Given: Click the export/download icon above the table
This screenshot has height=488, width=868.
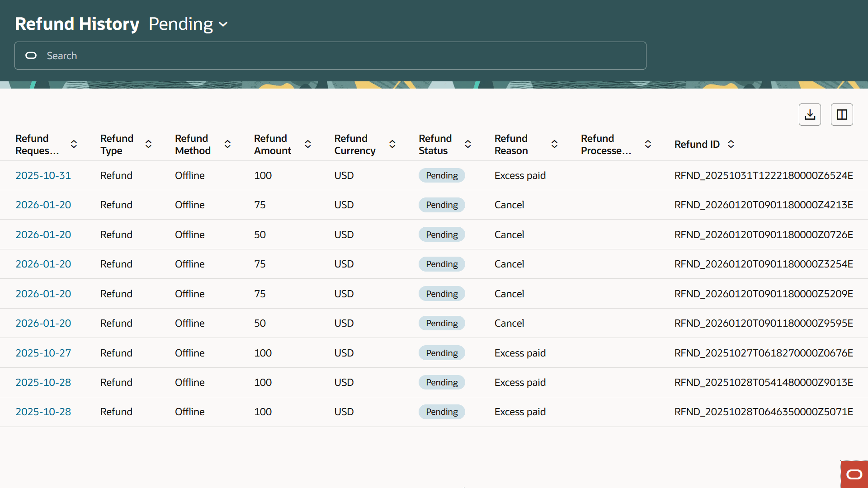Looking at the screenshot, I should (x=810, y=114).
